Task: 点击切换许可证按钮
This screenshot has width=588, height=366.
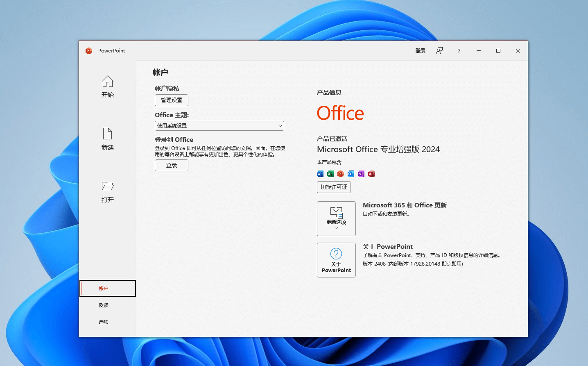Action: [333, 187]
